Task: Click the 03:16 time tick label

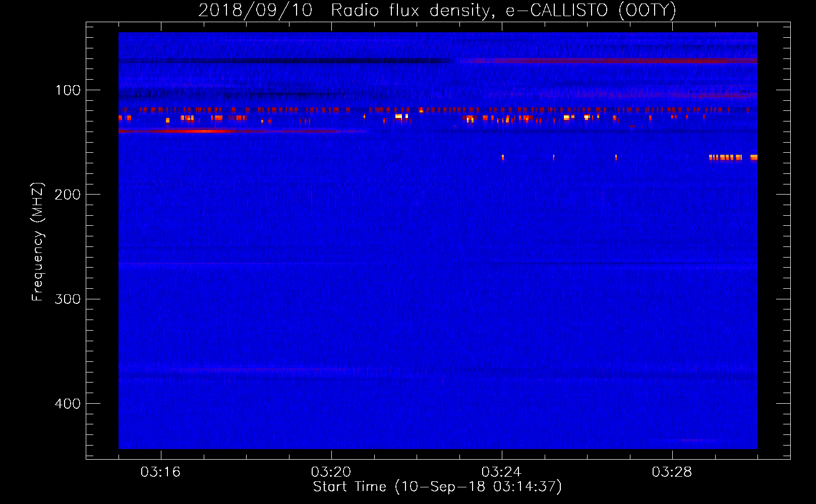Action: 160,472
